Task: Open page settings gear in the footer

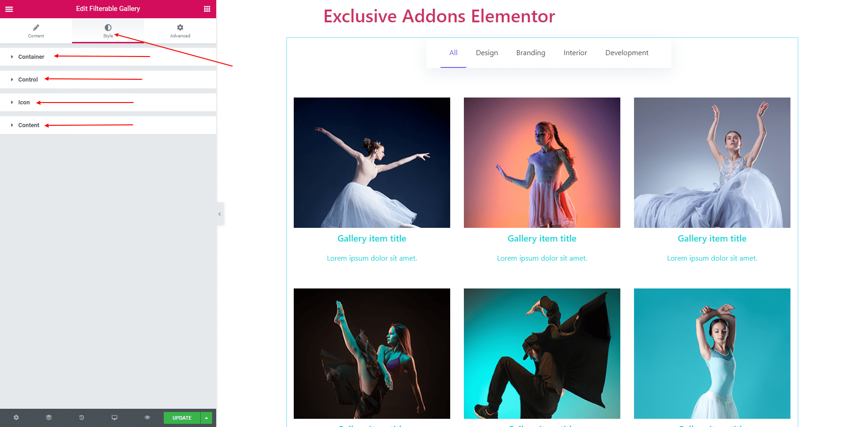Action: (16, 417)
